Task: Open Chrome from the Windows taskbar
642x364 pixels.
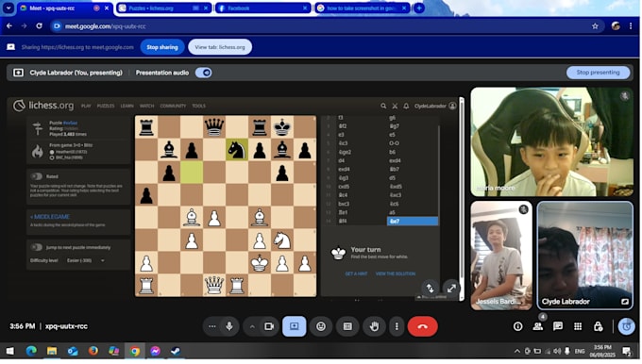Action: (x=135, y=351)
